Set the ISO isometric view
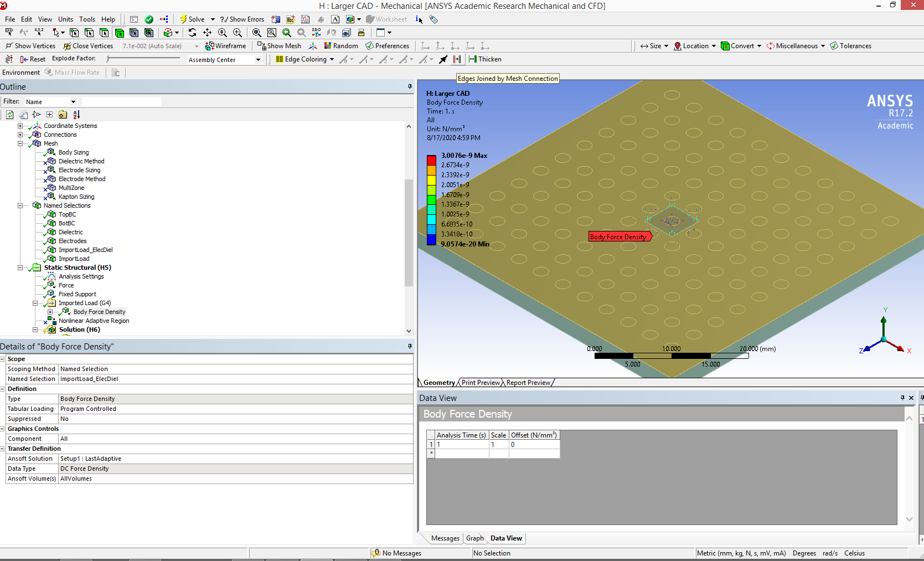Screen dimensions: 924x561 click(x=316, y=33)
